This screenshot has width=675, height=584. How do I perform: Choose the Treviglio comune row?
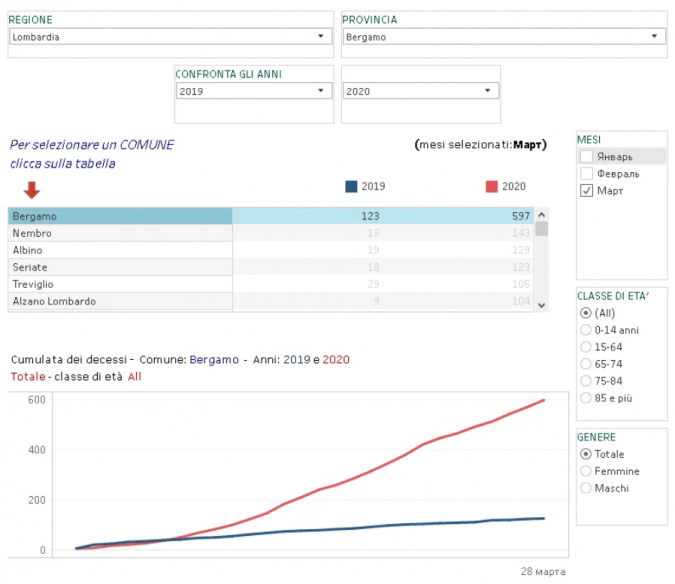[120, 284]
